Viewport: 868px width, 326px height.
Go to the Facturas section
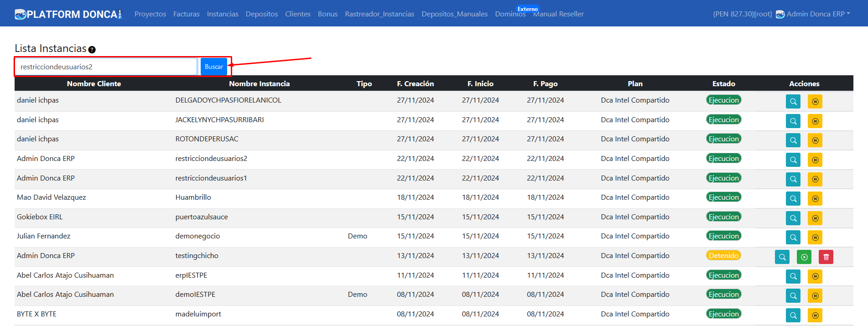point(186,14)
